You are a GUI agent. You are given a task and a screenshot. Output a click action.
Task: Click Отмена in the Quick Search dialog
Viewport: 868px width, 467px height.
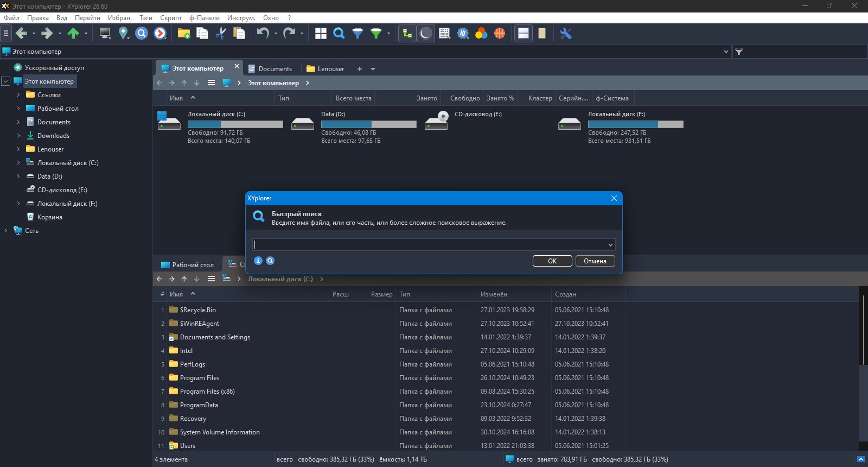595,261
